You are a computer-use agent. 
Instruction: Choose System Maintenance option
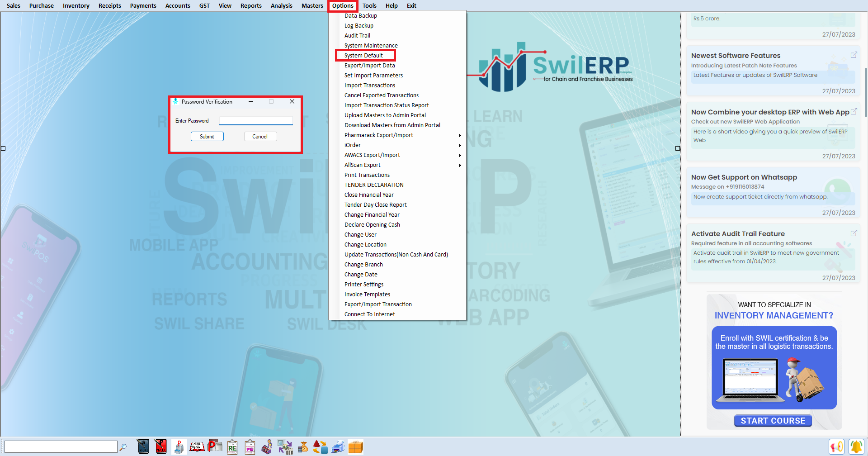click(x=371, y=46)
